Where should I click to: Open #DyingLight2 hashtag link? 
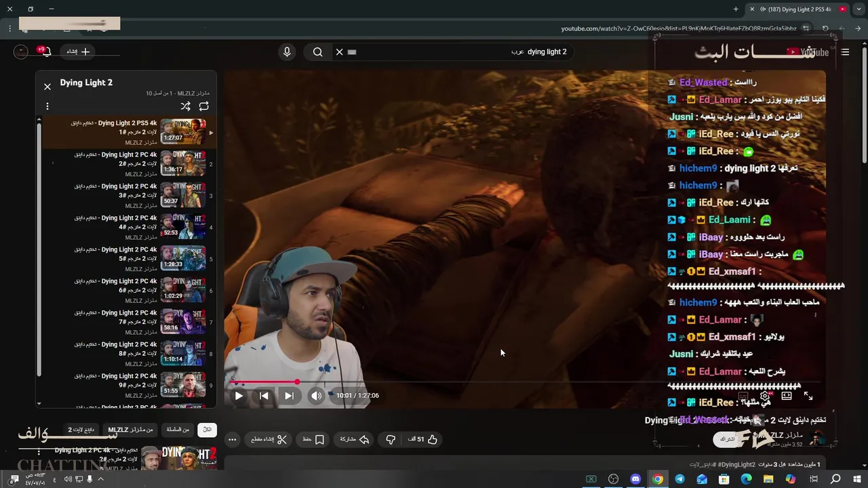[x=736, y=465]
